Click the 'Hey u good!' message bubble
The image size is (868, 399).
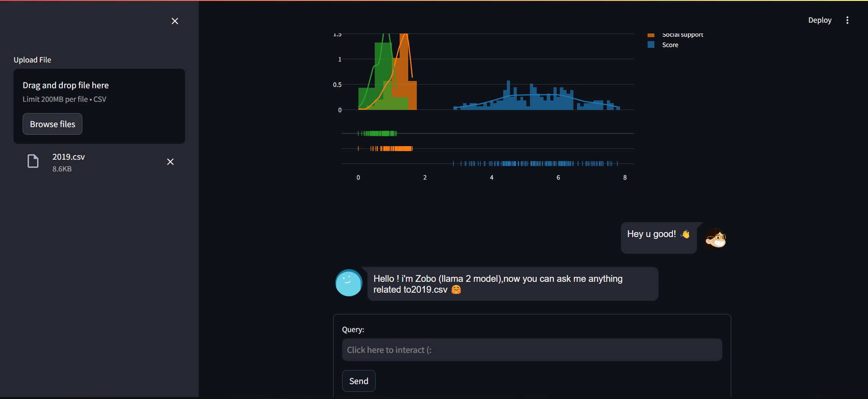[x=658, y=238]
